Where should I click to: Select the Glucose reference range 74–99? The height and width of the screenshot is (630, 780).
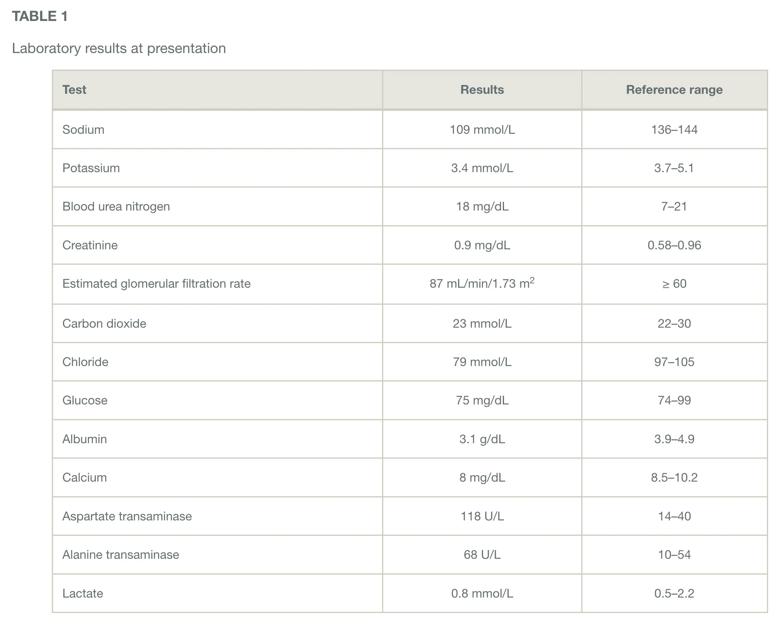pyautogui.click(x=674, y=401)
